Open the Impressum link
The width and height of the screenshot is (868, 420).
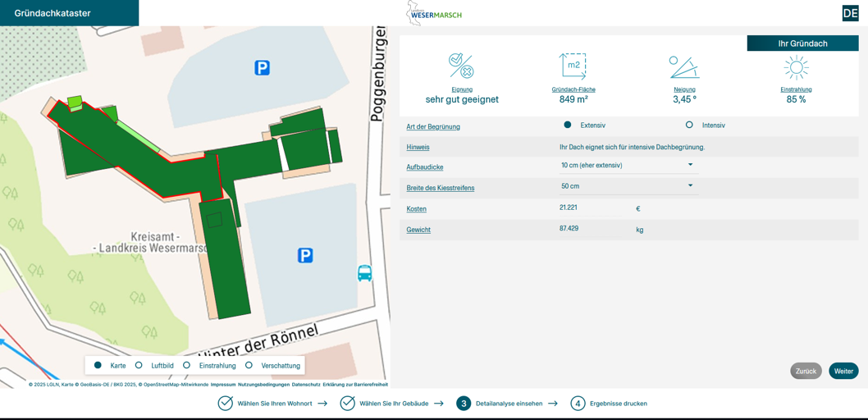coord(224,384)
